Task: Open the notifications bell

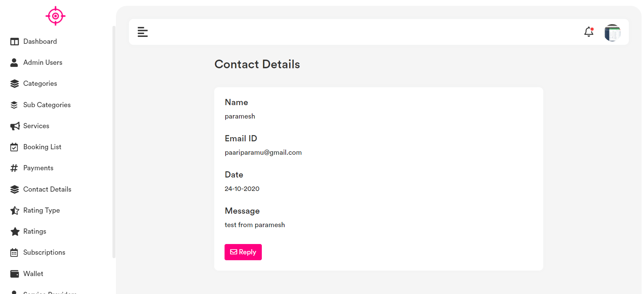Action: tap(589, 32)
